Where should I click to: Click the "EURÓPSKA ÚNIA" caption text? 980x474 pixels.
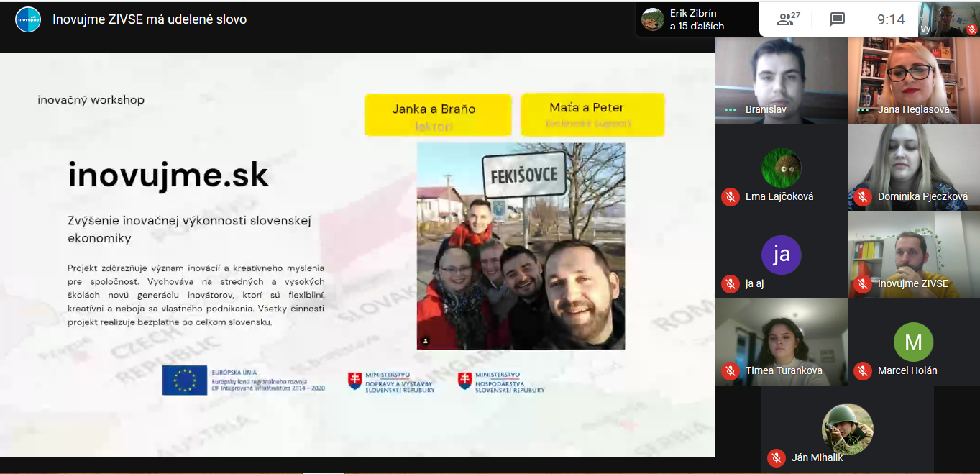pos(234,372)
